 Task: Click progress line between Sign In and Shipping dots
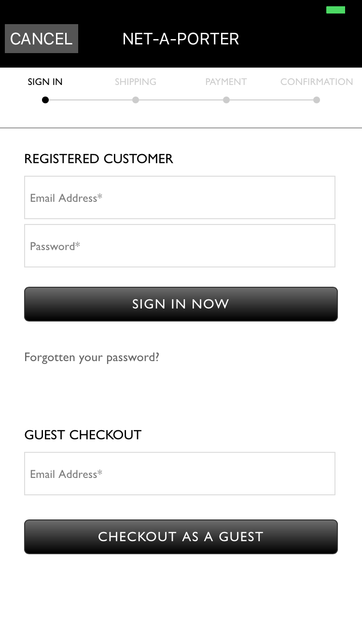coord(90,100)
